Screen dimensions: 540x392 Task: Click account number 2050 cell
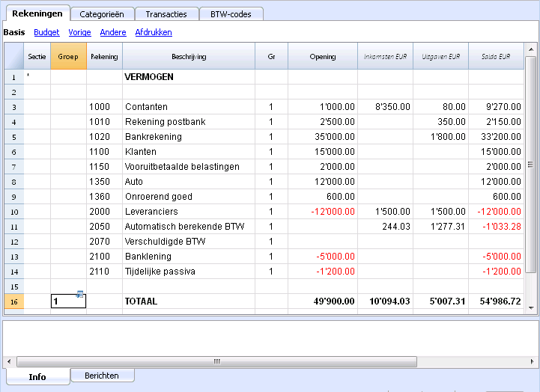pos(104,227)
